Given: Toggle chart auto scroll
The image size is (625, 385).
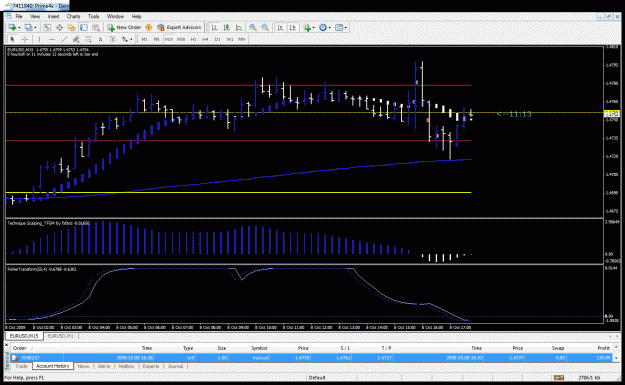Looking at the screenshot, I should pos(280,27).
